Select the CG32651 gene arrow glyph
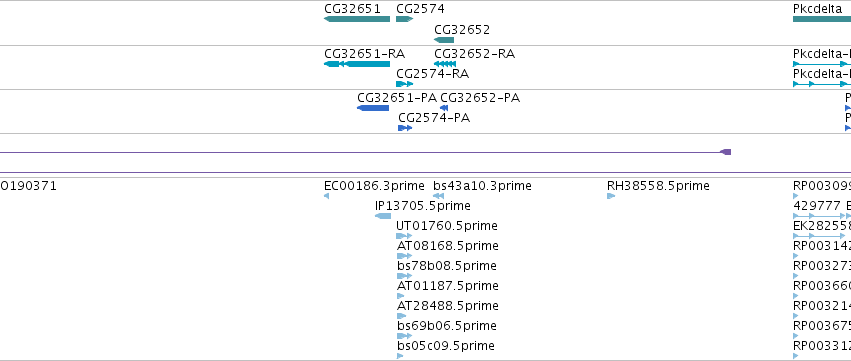This screenshot has height=361, width=851. point(357,19)
